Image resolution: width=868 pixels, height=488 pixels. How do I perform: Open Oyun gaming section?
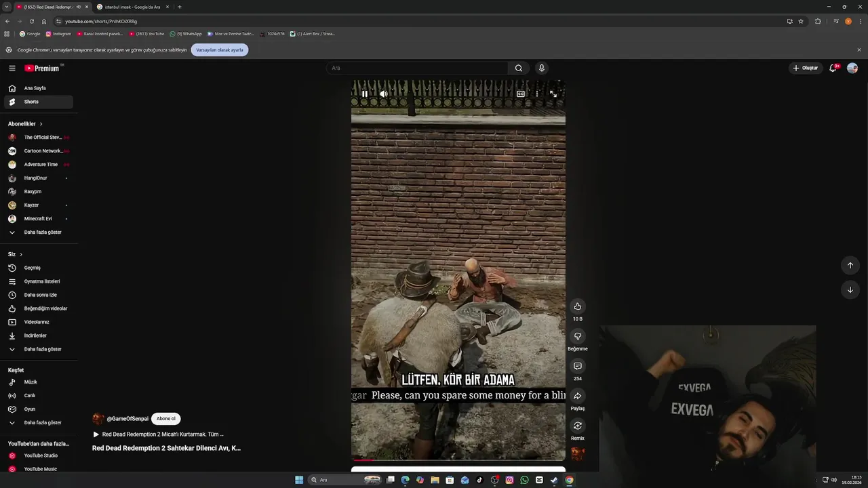pyautogui.click(x=39, y=409)
